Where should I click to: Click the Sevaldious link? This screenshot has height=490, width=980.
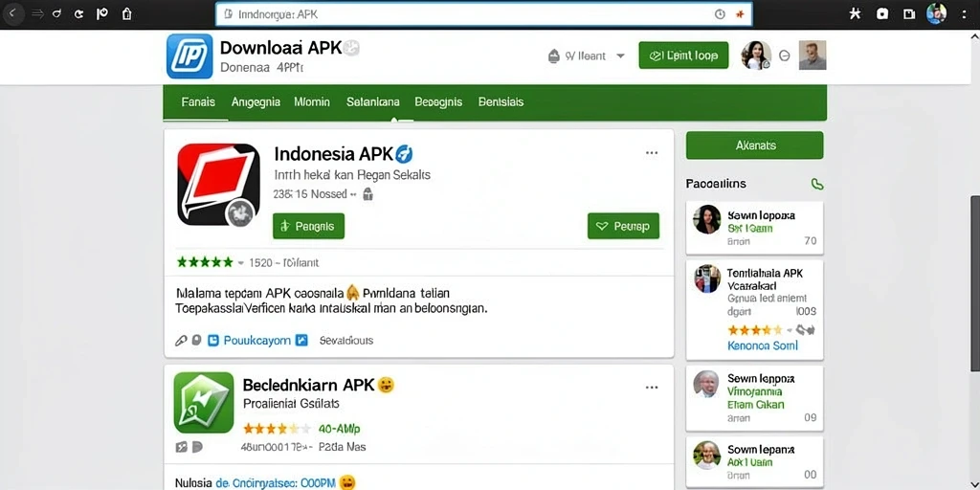click(346, 341)
